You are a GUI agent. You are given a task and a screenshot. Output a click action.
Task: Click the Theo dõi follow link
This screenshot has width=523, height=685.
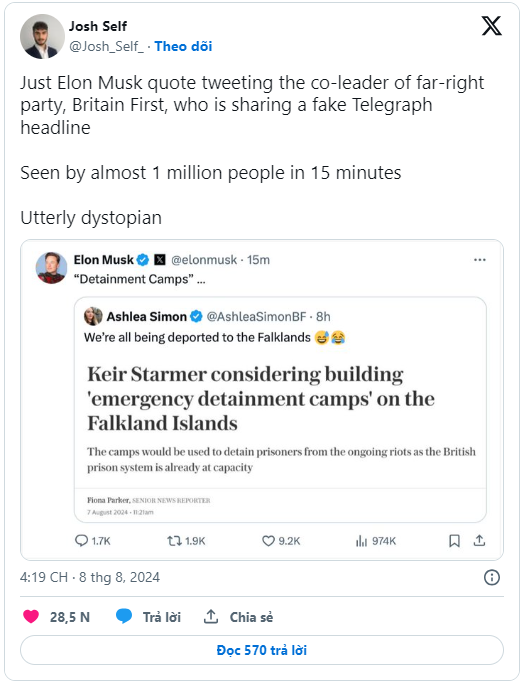coord(184,46)
